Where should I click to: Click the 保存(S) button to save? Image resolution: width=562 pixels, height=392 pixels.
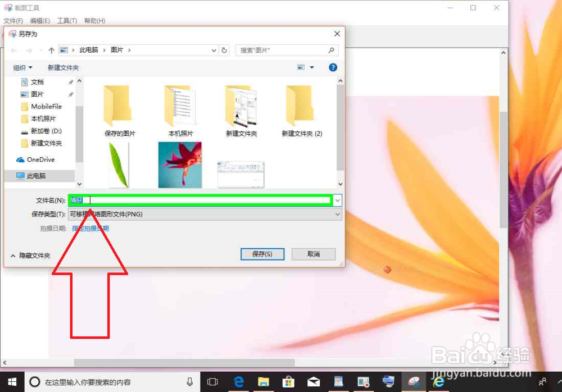tap(262, 254)
